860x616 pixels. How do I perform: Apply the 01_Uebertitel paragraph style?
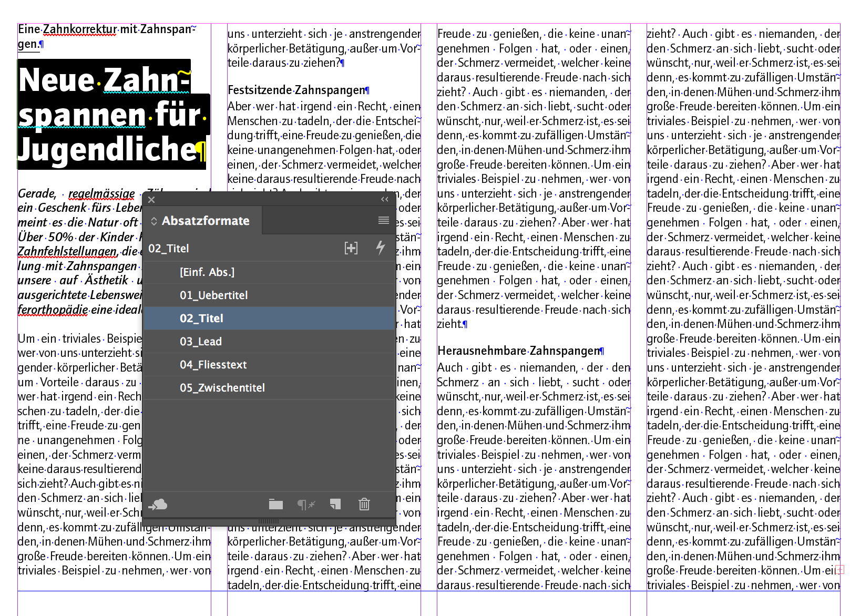coord(269,295)
